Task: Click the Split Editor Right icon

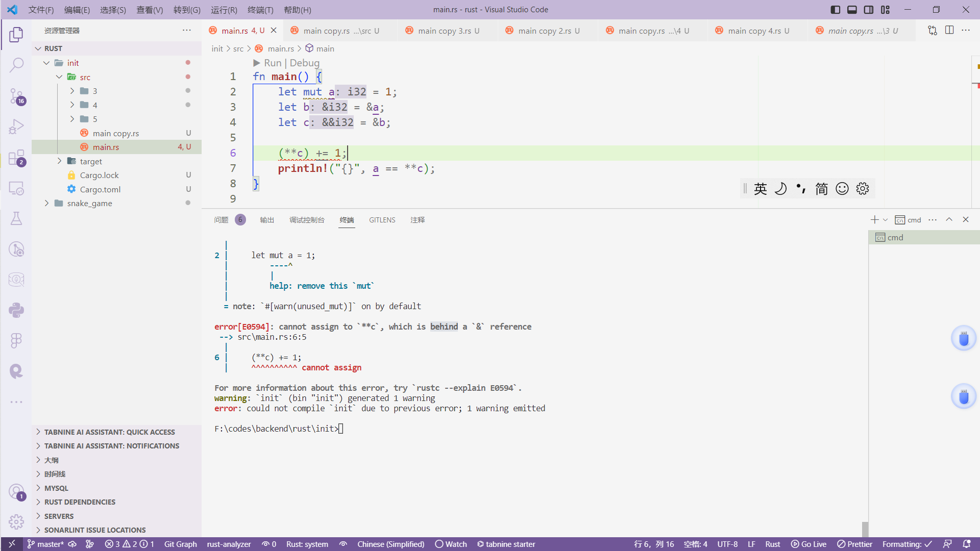Action: (949, 31)
